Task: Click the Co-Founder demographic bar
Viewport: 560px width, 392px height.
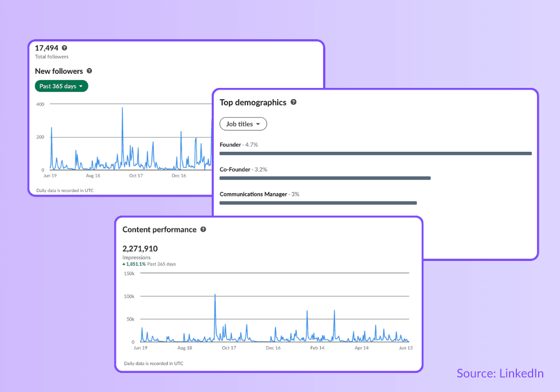Action: coord(325,178)
